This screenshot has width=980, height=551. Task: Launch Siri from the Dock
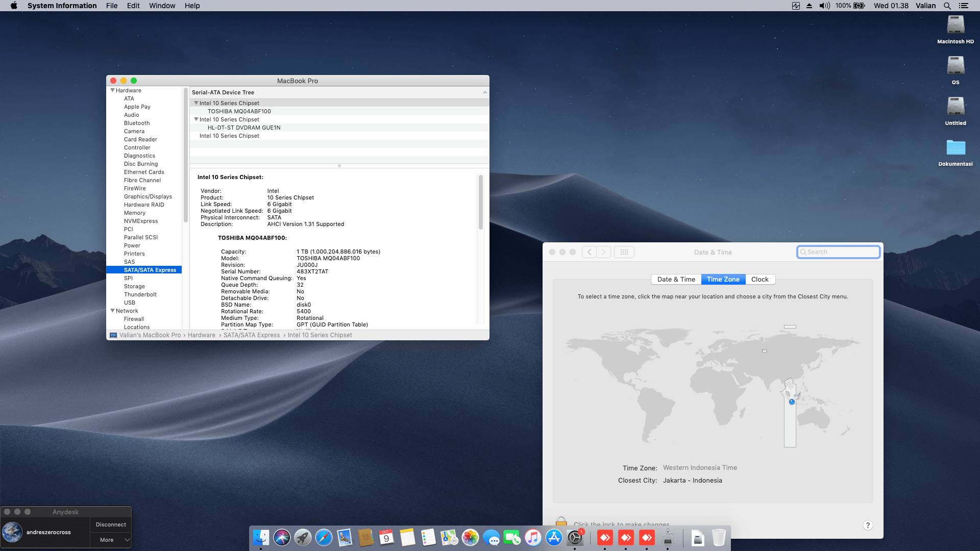click(282, 537)
